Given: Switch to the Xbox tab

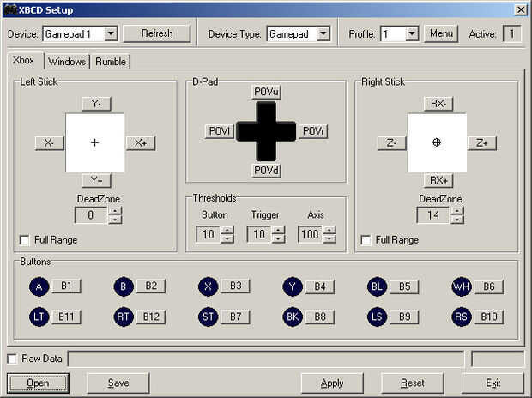Looking at the screenshot, I should pyautogui.click(x=24, y=60).
